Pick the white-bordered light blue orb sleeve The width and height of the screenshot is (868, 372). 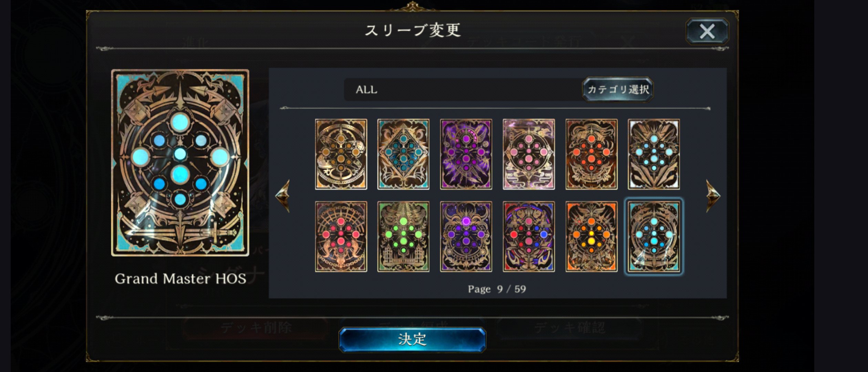(x=654, y=154)
